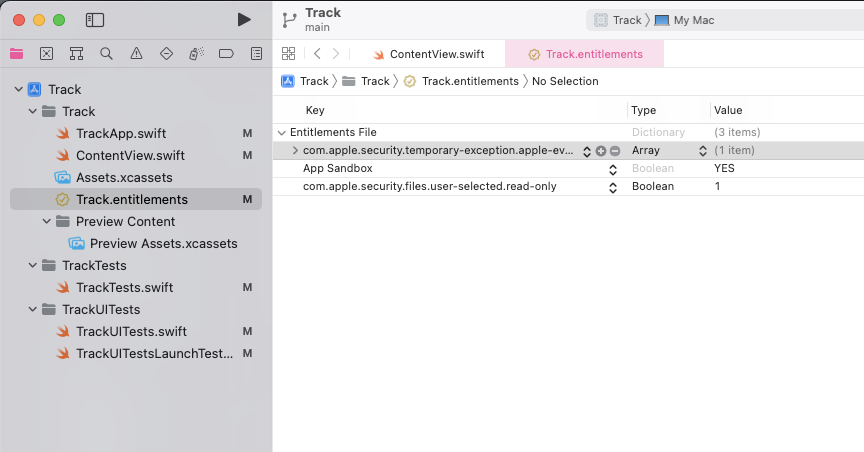The height and width of the screenshot is (452, 864).
Task: Collapse the Entitlements File dictionary
Action: point(281,133)
